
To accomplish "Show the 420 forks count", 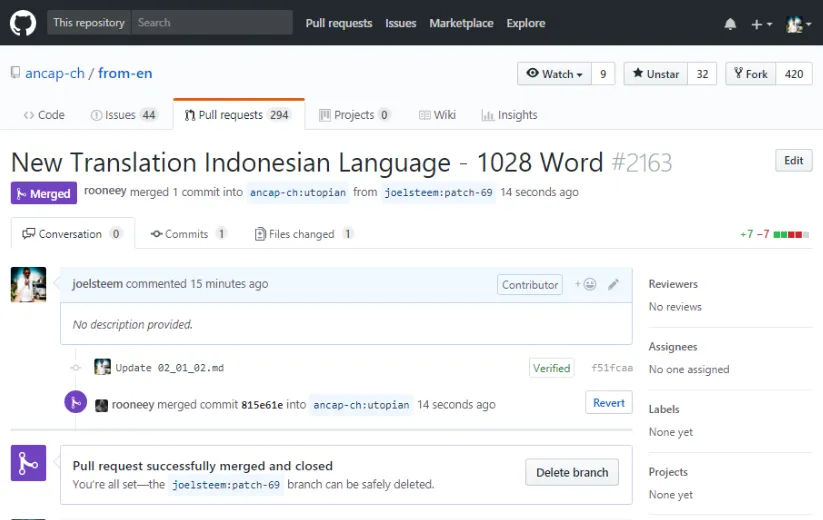I will (794, 74).
